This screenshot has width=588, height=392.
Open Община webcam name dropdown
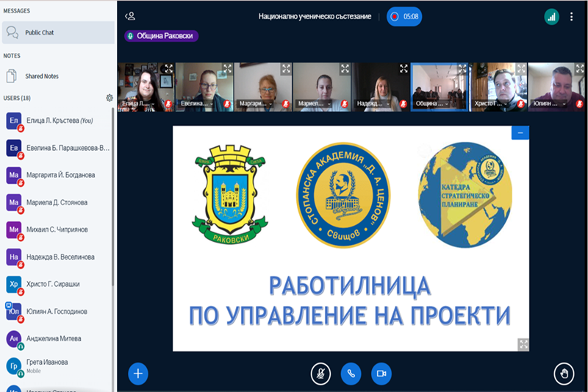coord(432,104)
